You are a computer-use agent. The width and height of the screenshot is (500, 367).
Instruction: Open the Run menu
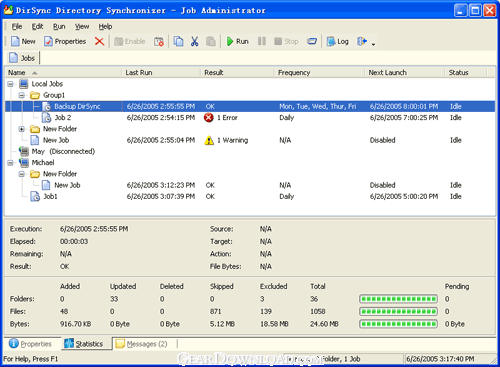[x=59, y=27]
